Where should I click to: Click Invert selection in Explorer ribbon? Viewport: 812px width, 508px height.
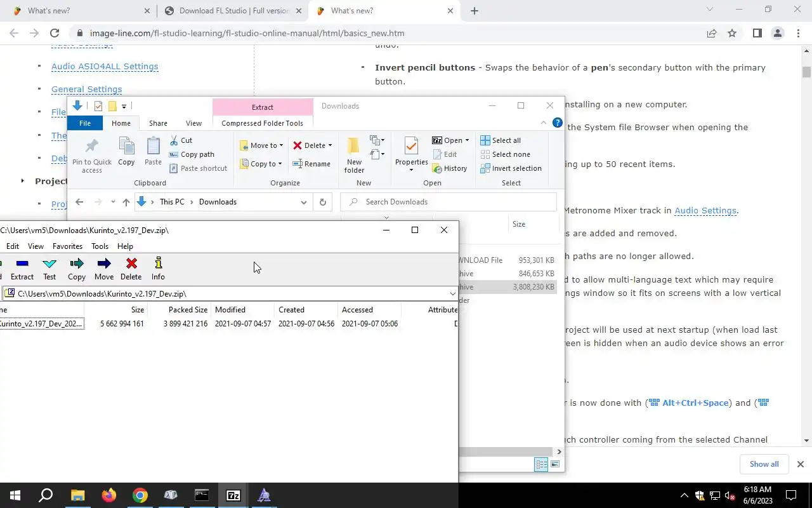[511, 168]
